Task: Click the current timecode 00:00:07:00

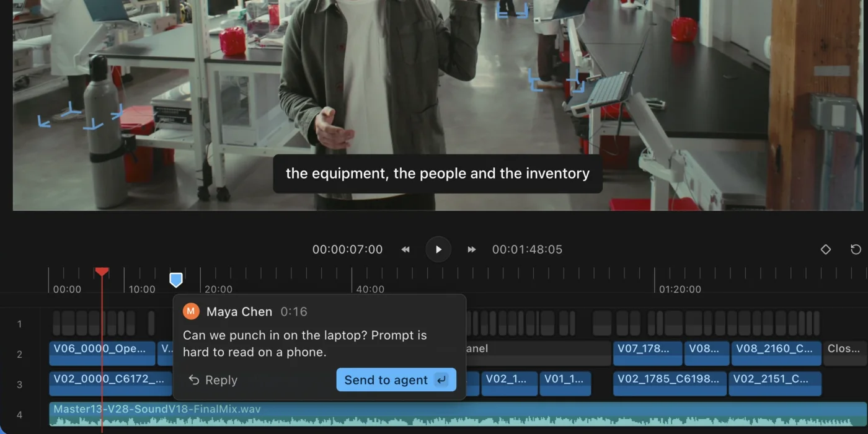Action: pos(347,249)
